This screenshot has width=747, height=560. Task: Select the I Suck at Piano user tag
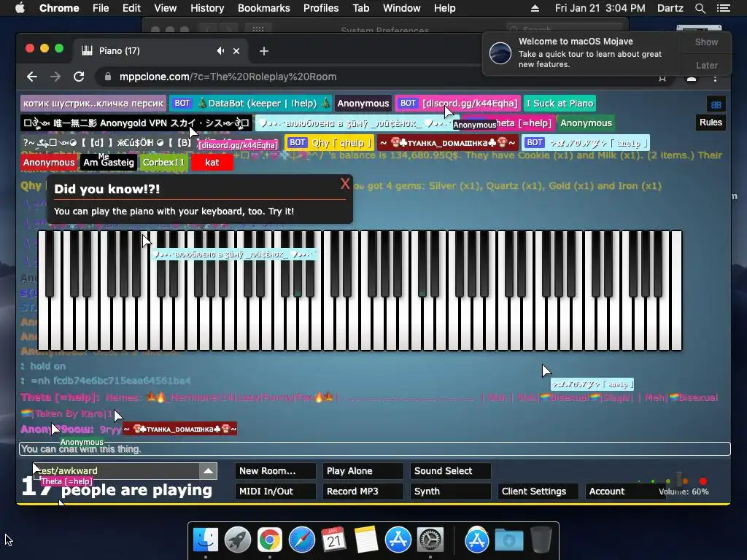pos(560,104)
